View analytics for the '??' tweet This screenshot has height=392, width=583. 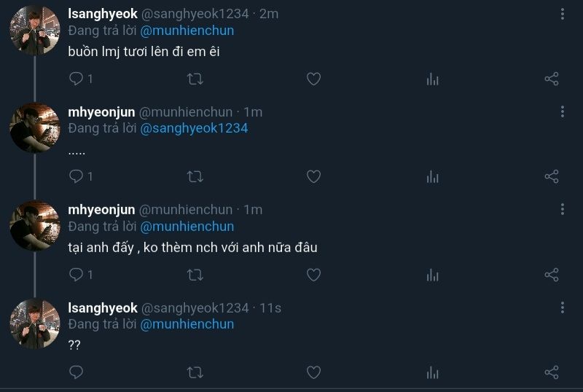click(x=433, y=372)
